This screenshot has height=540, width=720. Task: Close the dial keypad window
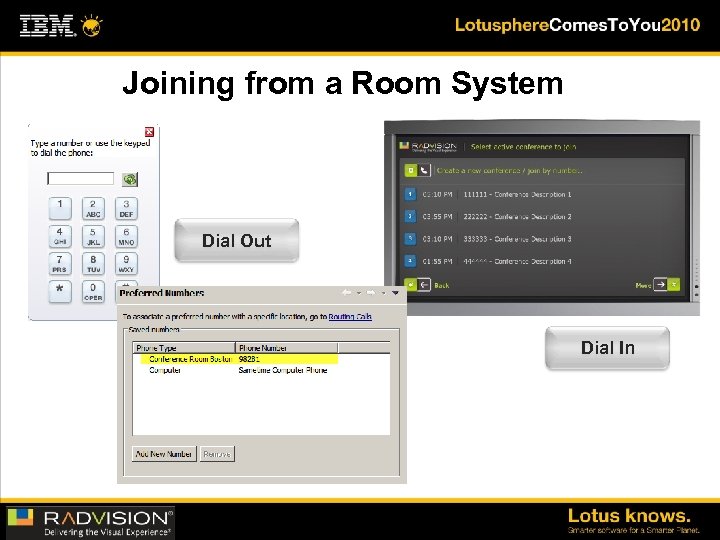click(x=149, y=132)
